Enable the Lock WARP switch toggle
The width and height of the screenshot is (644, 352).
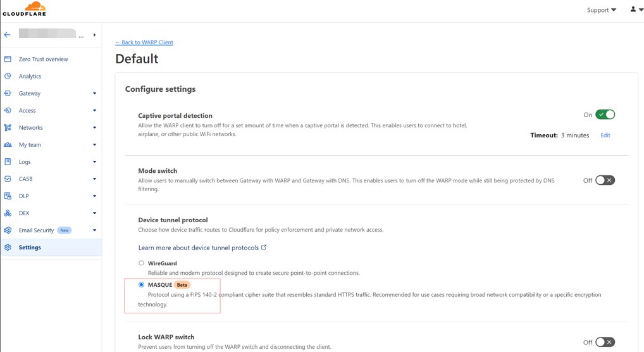pyautogui.click(x=605, y=343)
